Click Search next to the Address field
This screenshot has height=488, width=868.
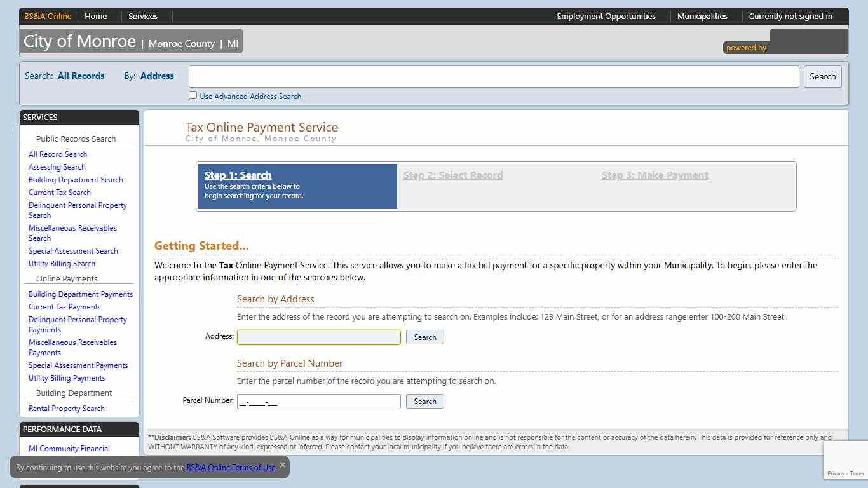point(424,337)
